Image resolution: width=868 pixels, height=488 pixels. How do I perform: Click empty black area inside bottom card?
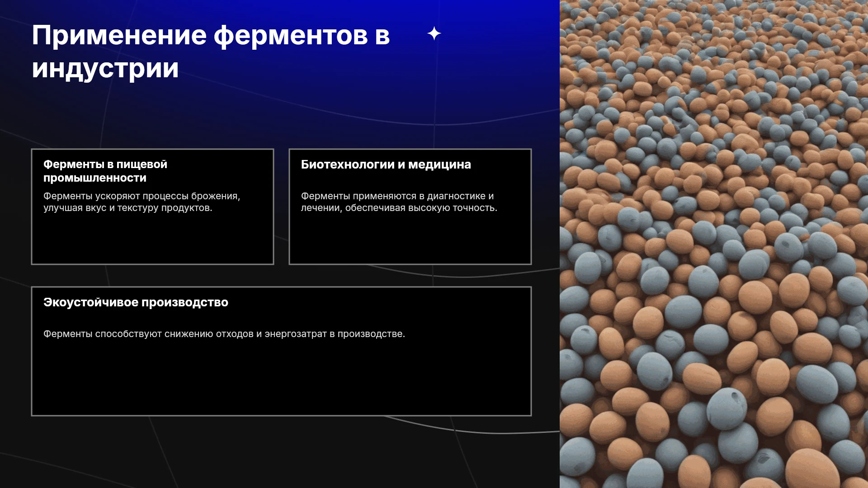[280, 380]
